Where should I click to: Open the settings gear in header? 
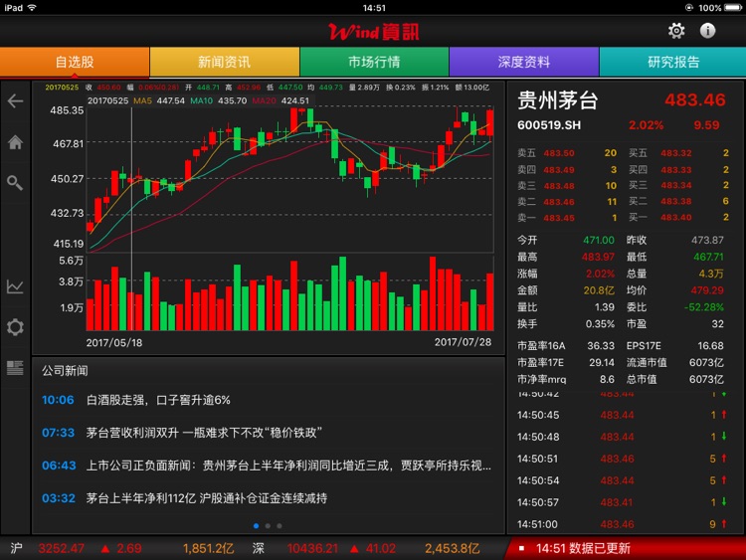coord(676,31)
